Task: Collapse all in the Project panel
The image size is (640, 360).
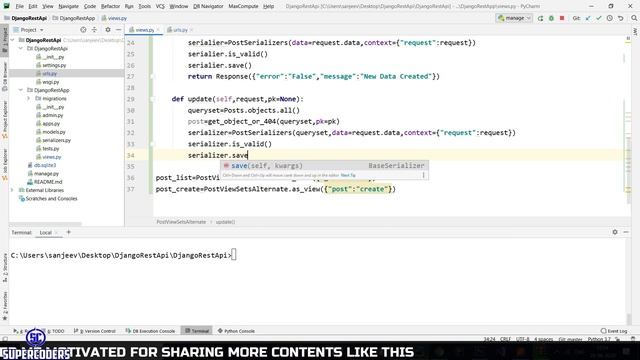Action: coord(94,30)
